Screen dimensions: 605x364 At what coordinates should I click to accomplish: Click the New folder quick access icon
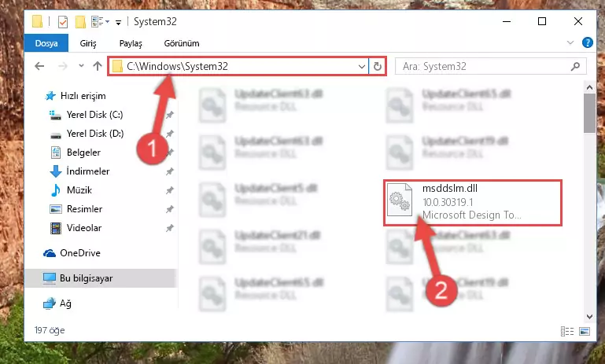tap(80, 21)
